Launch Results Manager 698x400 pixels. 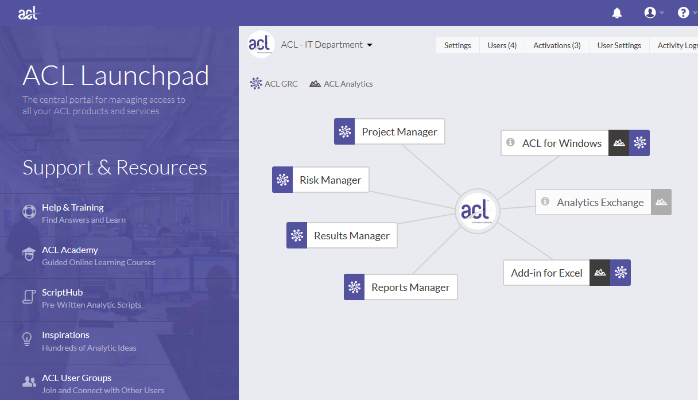point(352,235)
